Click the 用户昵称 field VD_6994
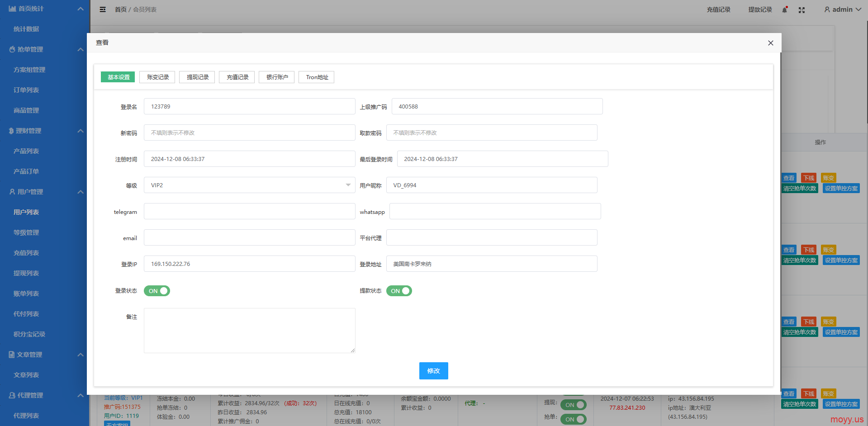This screenshot has width=868, height=426. [492, 185]
